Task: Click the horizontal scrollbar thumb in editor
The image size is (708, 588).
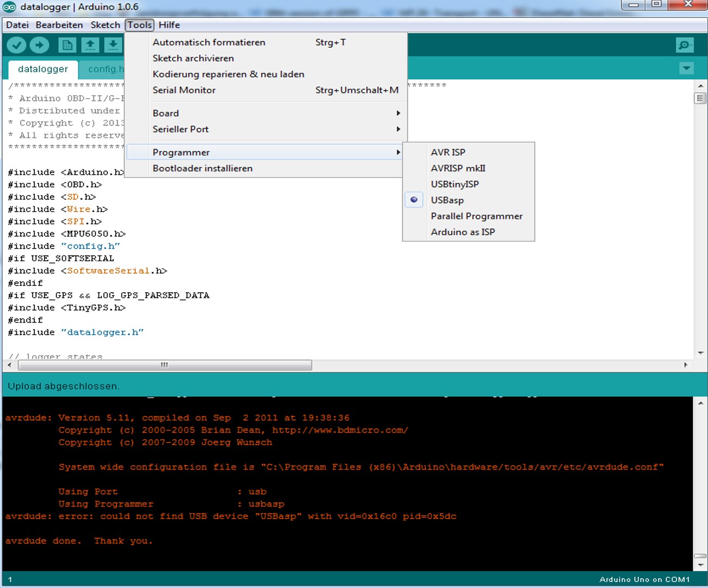Action: click(x=165, y=365)
